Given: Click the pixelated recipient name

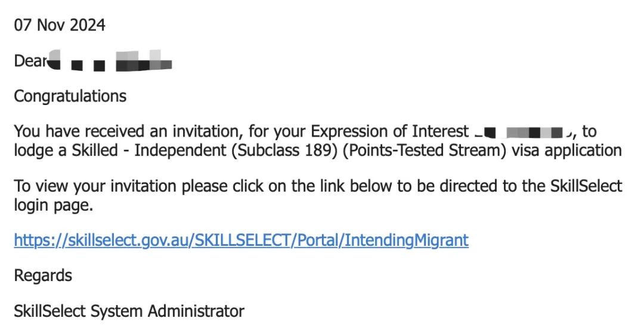Looking at the screenshot, I should coord(110,60).
